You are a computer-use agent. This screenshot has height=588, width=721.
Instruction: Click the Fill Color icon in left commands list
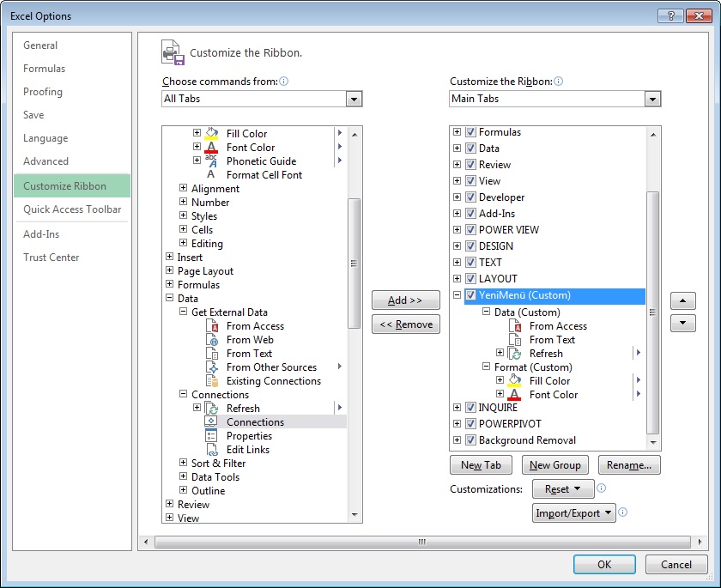click(x=211, y=133)
